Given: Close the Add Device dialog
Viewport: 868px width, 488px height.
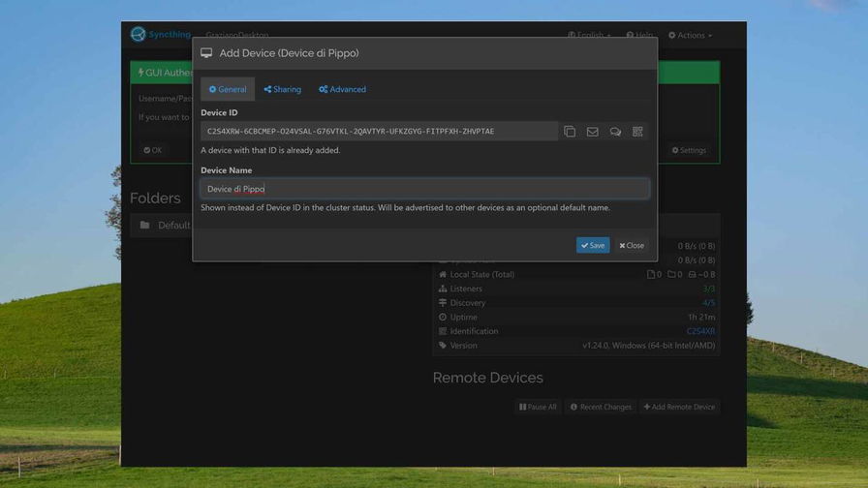Looking at the screenshot, I should [632, 245].
